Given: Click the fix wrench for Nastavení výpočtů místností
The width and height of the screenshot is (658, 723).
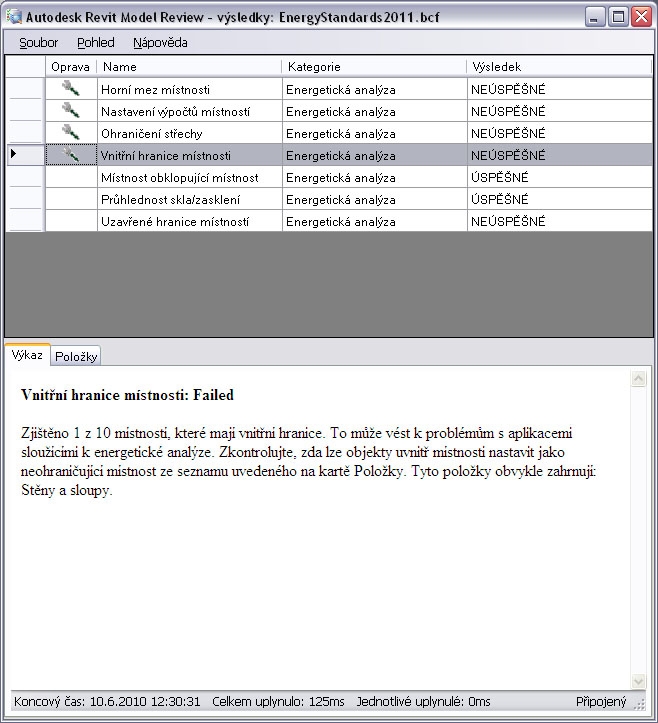Looking at the screenshot, I should [x=71, y=110].
